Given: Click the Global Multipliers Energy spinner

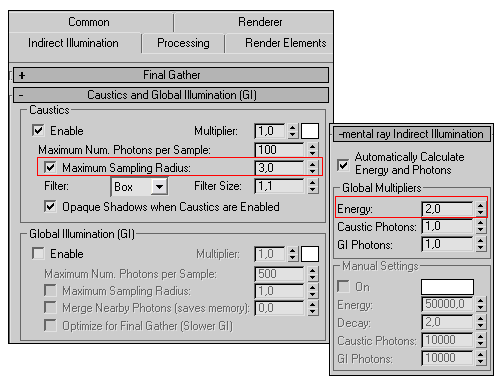Looking at the screenshot, I should (480, 209).
